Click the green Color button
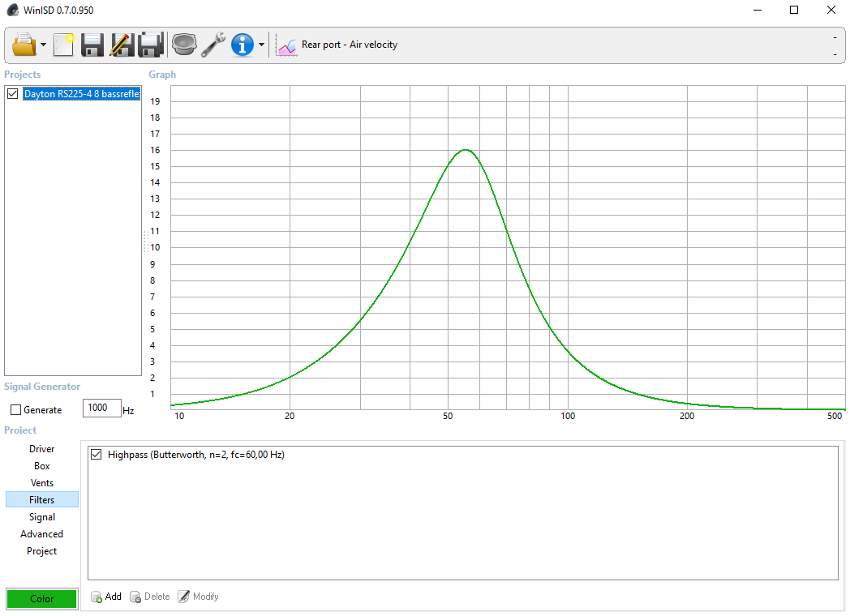850x616 pixels. [x=41, y=599]
